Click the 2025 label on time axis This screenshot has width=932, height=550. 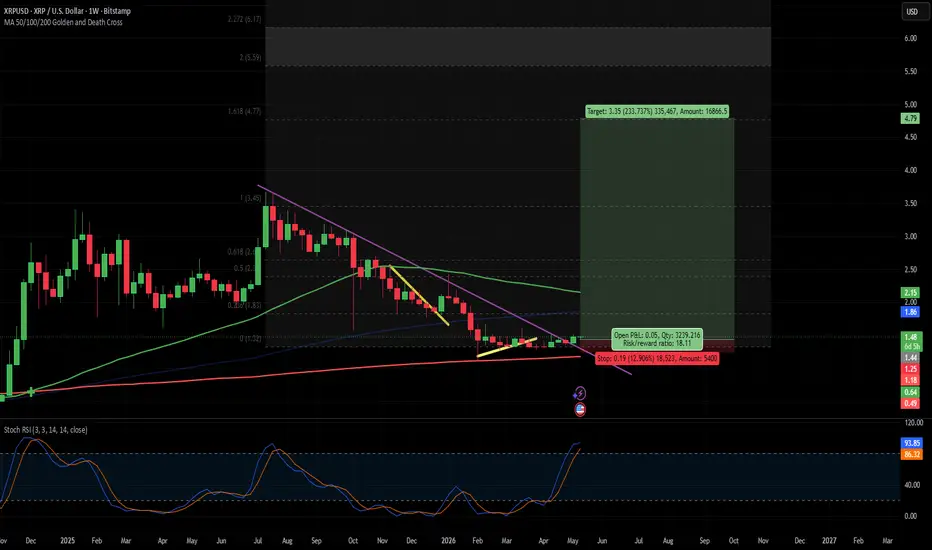click(x=68, y=541)
